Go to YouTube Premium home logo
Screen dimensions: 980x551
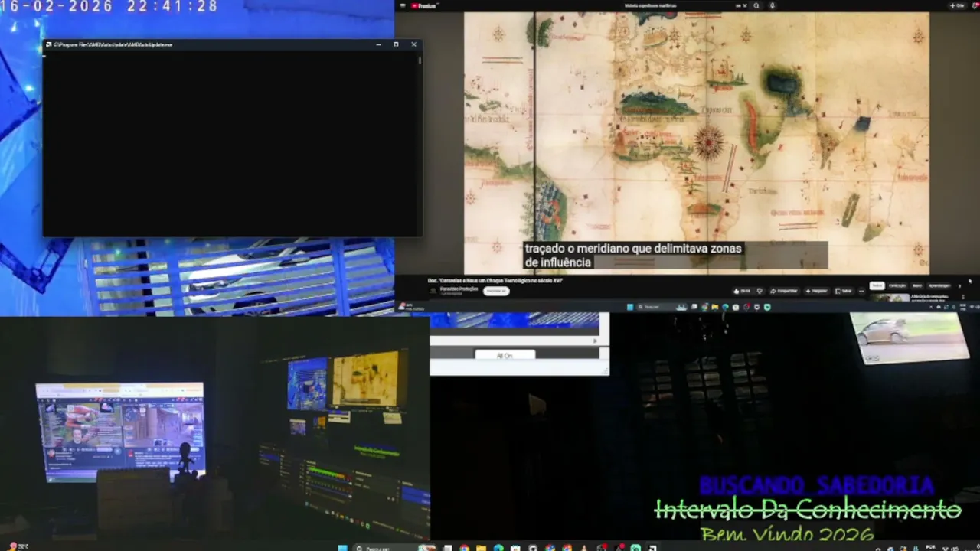[423, 5]
